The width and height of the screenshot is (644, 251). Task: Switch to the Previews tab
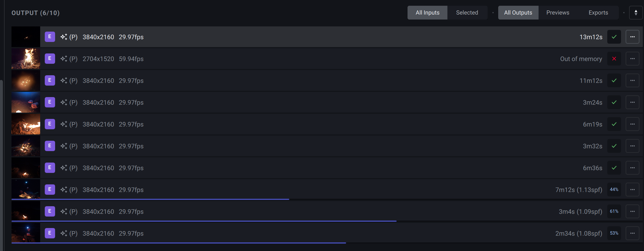tap(558, 13)
